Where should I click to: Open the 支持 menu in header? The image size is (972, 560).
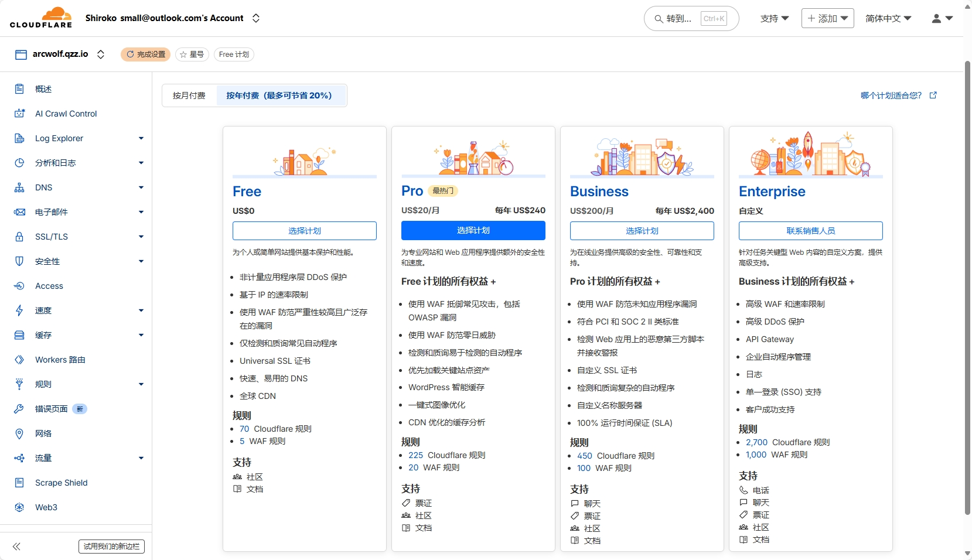tap(774, 19)
